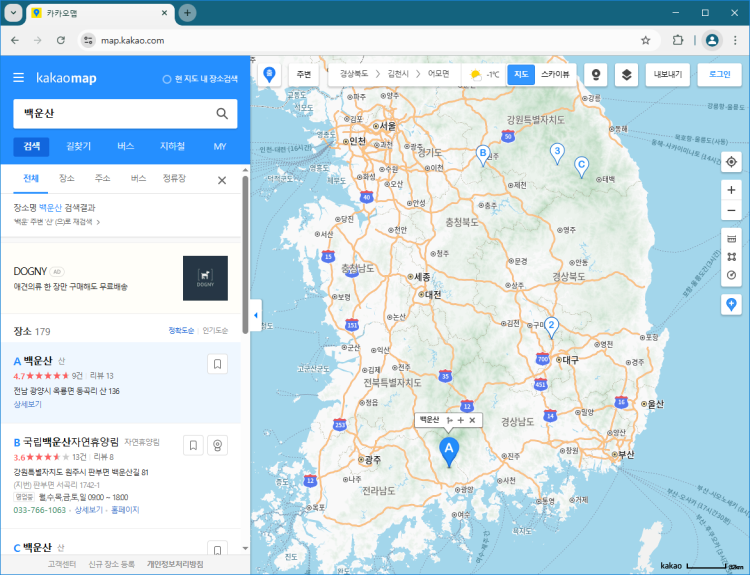Reload the page
Image resolution: width=750 pixels, height=575 pixels.
coord(61,40)
